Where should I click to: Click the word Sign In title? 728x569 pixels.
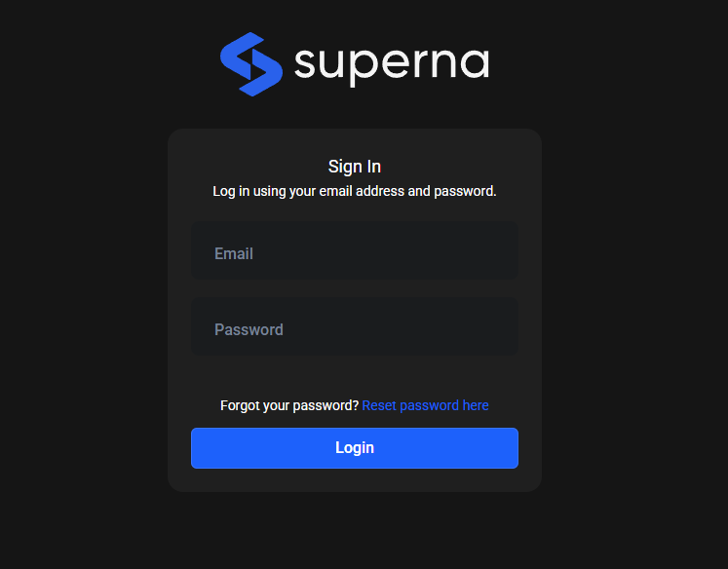[x=355, y=167]
